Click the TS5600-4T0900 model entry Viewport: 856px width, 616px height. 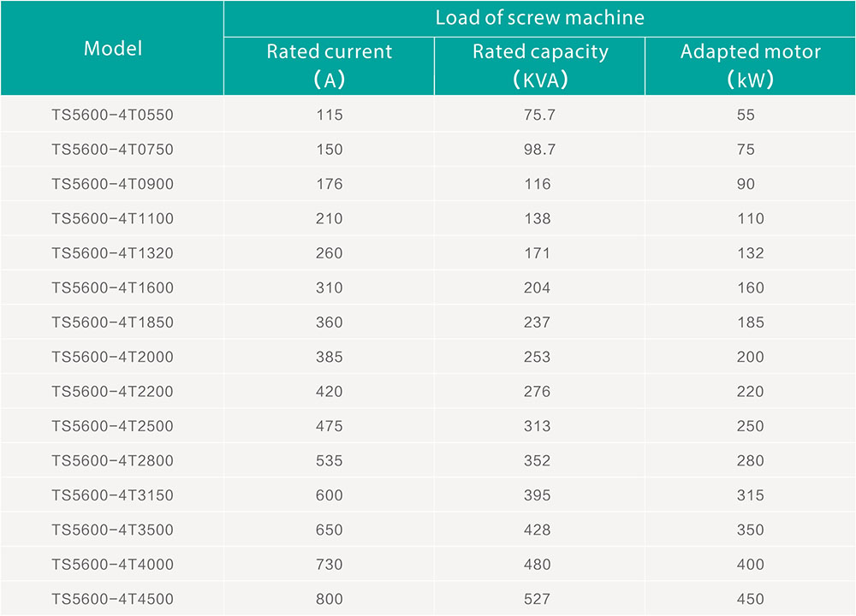[x=112, y=184]
